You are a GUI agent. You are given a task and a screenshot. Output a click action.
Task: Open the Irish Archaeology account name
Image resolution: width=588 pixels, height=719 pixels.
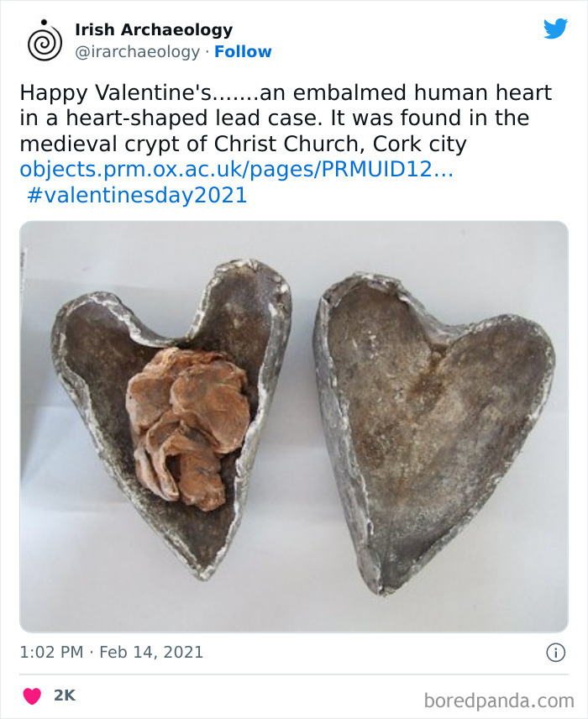[x=154, y=29]
